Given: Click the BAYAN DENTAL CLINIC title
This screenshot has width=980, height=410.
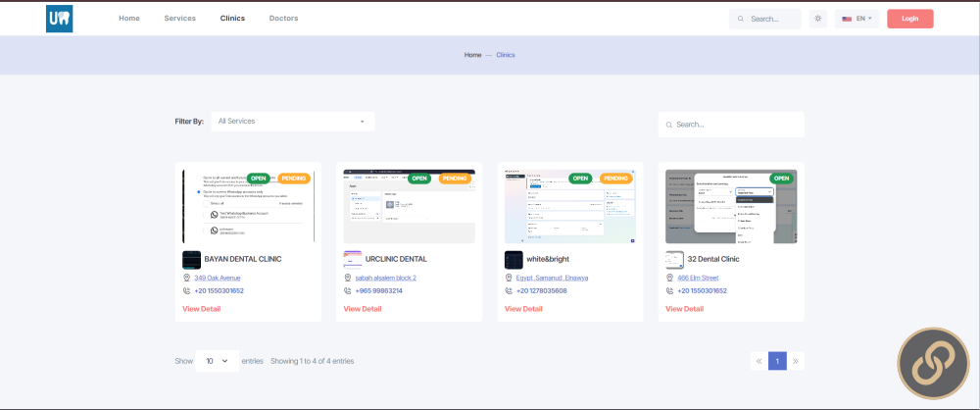Looking at the screenshot, I should pos(243,259).
